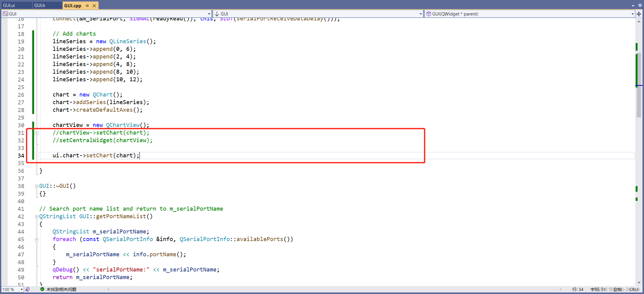Viewport: 644px width, 294px height.
Task: Click the class icon beside GUI(QWidget * parent)
Action: coord(428,14)
